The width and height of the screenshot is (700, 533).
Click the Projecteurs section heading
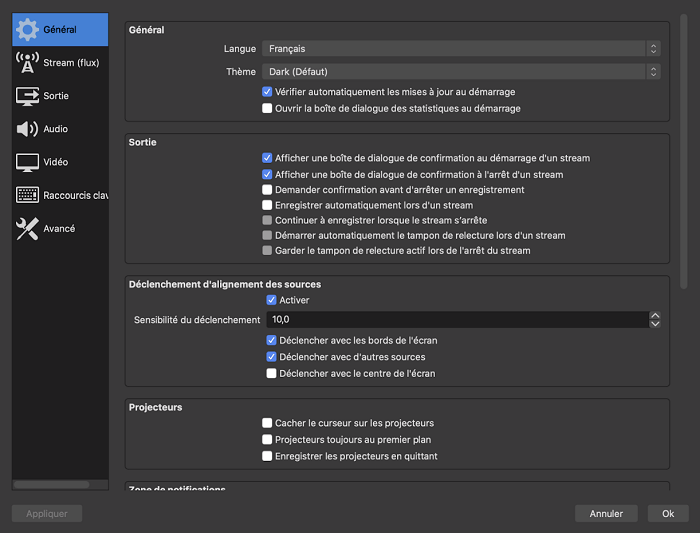(x=155, y=407)
